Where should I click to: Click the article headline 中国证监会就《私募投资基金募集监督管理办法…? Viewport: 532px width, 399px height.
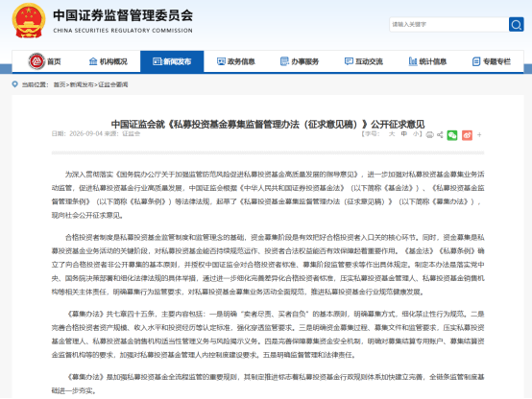[x=268, y=124]
